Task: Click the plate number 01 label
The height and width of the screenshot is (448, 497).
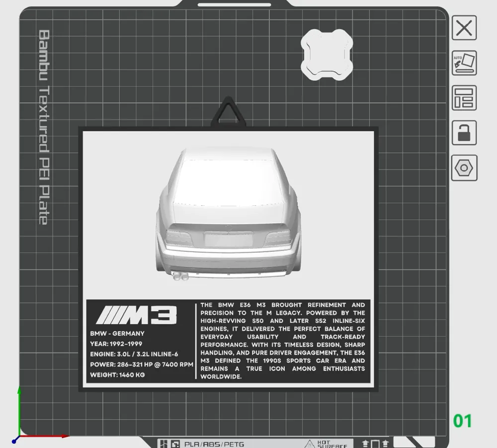Action: pyautogui.click(x=462, y=421)
